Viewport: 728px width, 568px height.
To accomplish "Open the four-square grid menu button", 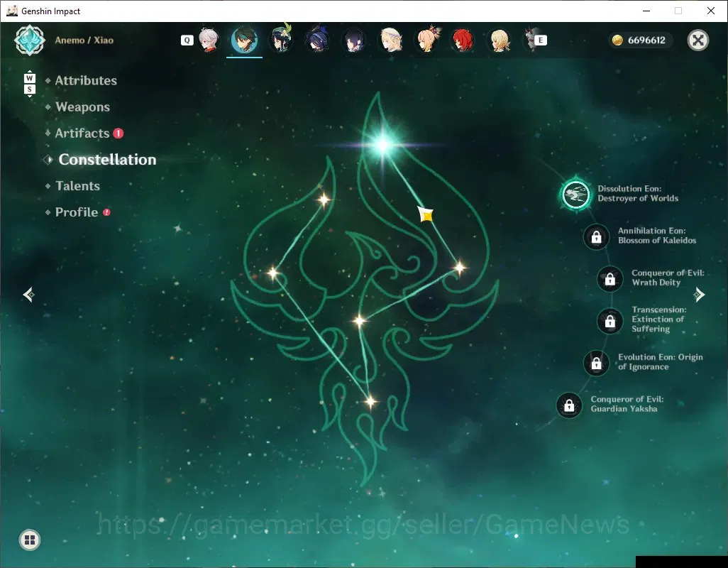I will 30,540.
